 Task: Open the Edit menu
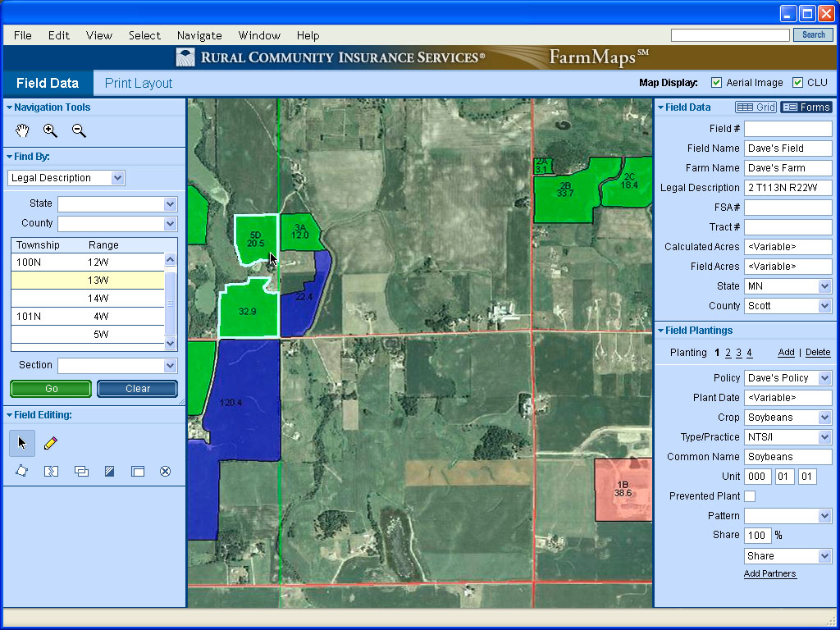(x=58, y=35)
